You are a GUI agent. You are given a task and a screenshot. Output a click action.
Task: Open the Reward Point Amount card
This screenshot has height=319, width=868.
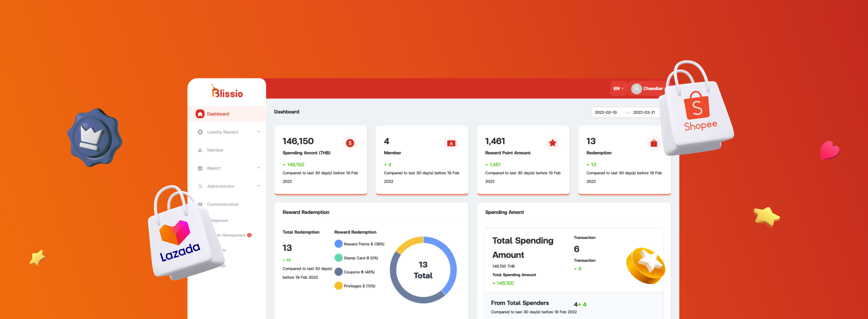[x=523, y=160]
